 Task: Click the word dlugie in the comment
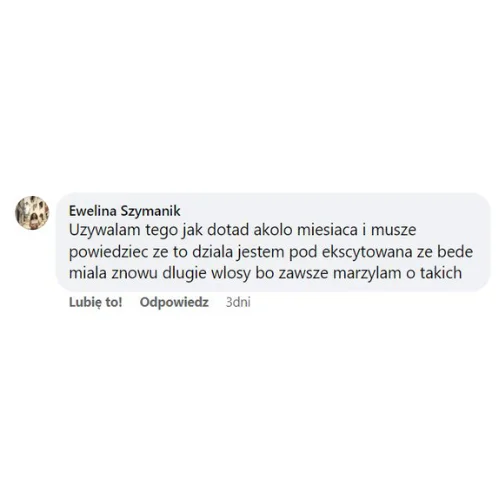click(x=184, y=273)
